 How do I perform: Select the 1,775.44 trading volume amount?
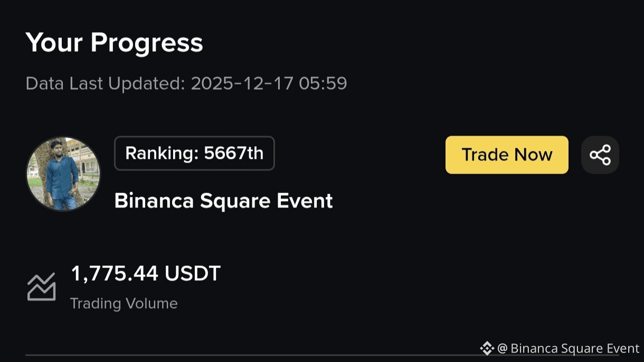click(115, 273)
